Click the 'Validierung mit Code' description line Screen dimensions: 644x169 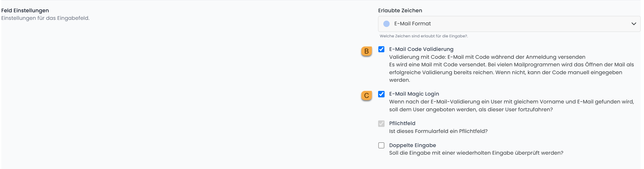(487, 57)
